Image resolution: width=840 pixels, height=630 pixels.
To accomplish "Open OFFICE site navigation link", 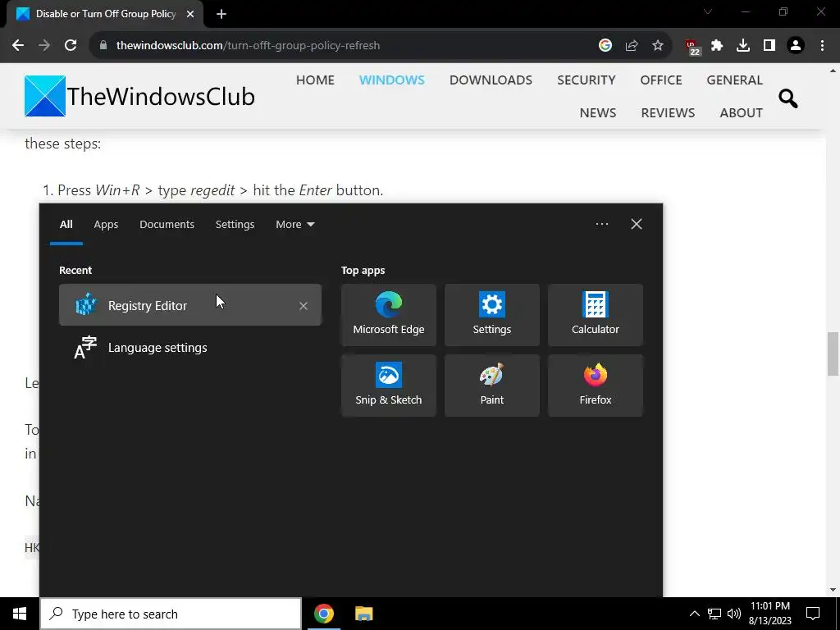I will coord(660,80).
